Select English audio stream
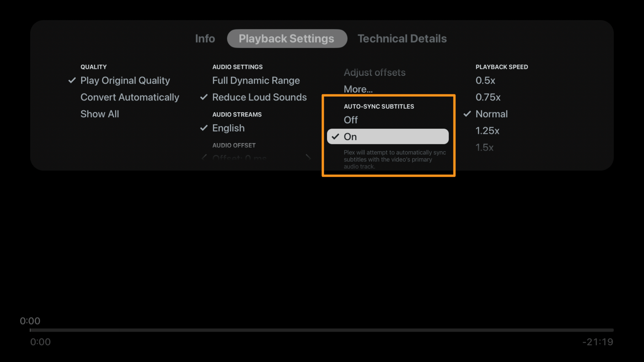 coord(228,128)
